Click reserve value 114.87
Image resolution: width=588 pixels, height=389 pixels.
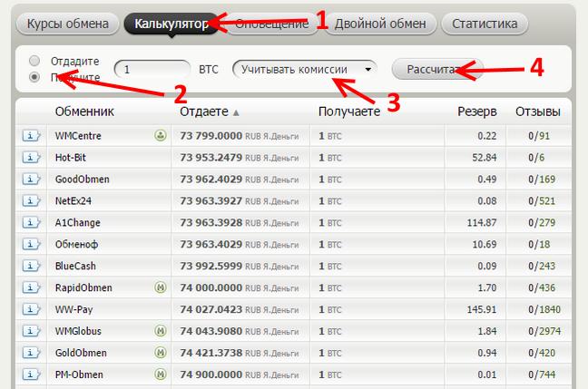coord(482,222)
